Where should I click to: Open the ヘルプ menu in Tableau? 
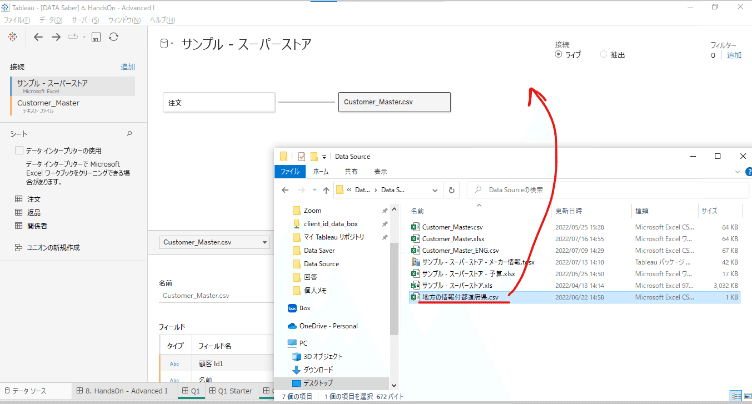162,20
